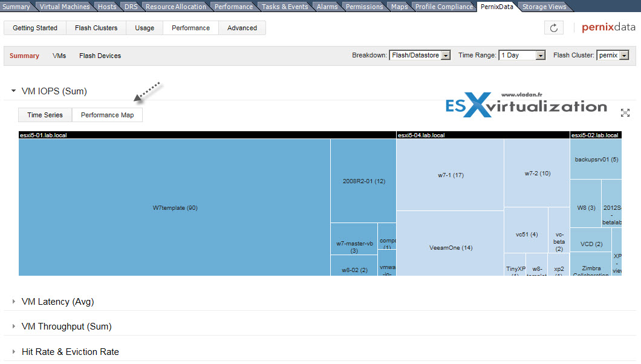Switch to the Time Series view

[45, 115]
